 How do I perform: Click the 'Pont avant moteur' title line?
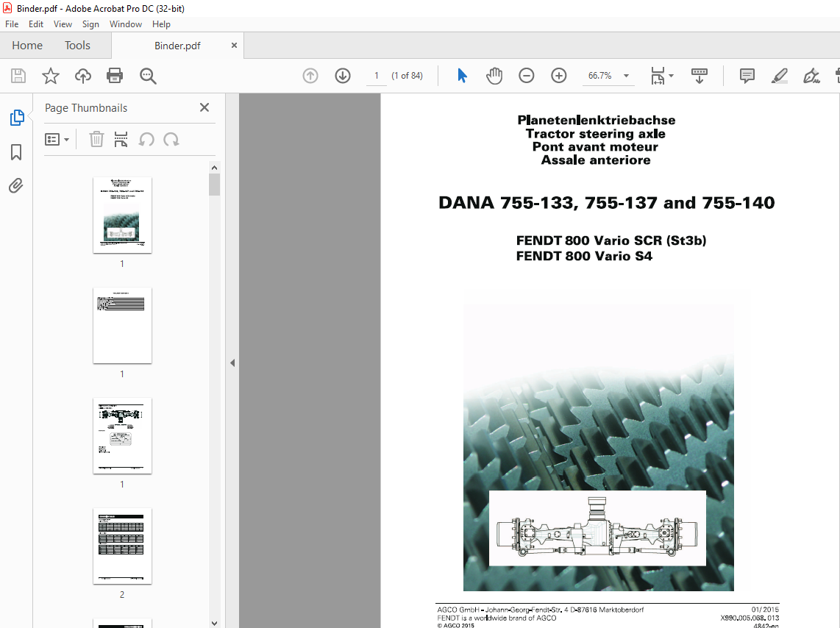pyautogui.click(x=595, y=146)
